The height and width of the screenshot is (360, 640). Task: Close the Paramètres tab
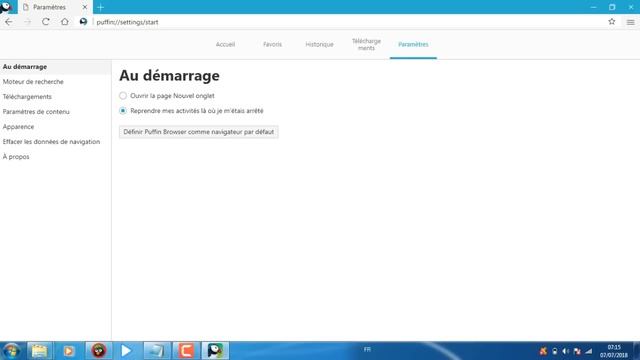pyautogui.click(x=85, y=7)
